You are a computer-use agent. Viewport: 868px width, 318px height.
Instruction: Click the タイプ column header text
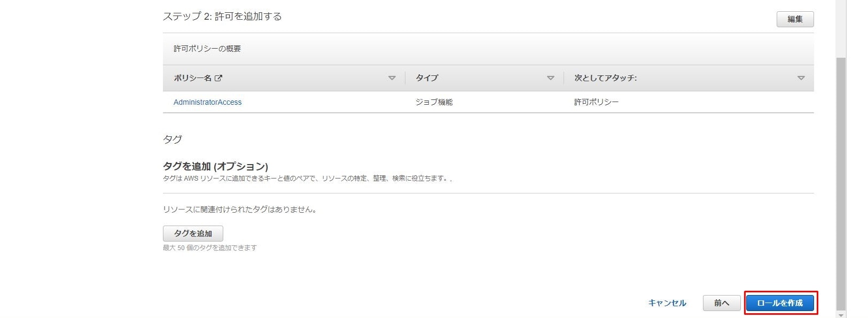tap(427, 78)
